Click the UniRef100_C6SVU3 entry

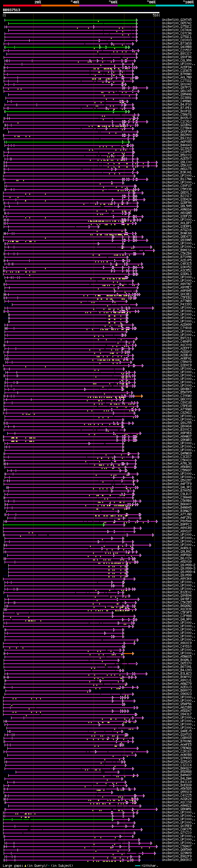pos(177,40)
